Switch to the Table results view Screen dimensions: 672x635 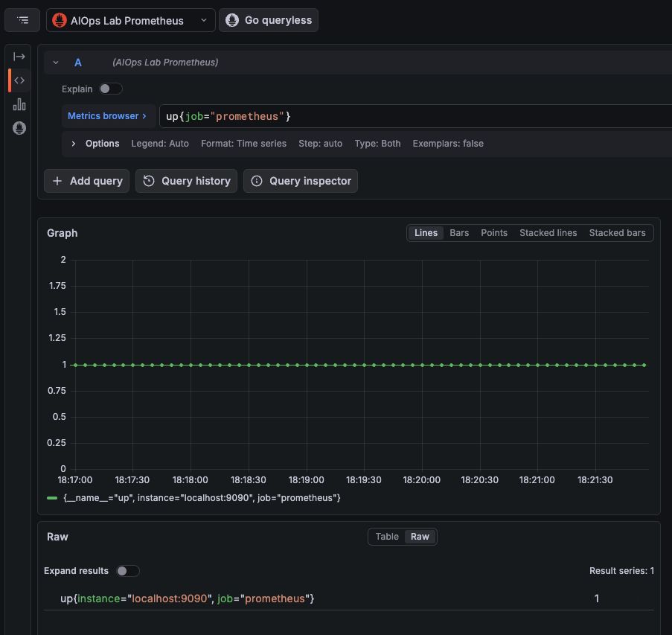[x=386, y=537]
